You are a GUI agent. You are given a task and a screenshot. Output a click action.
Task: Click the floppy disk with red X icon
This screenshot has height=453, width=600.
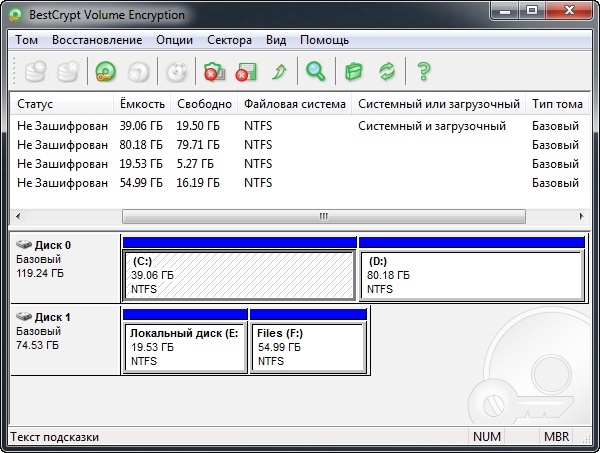[246, 71]
